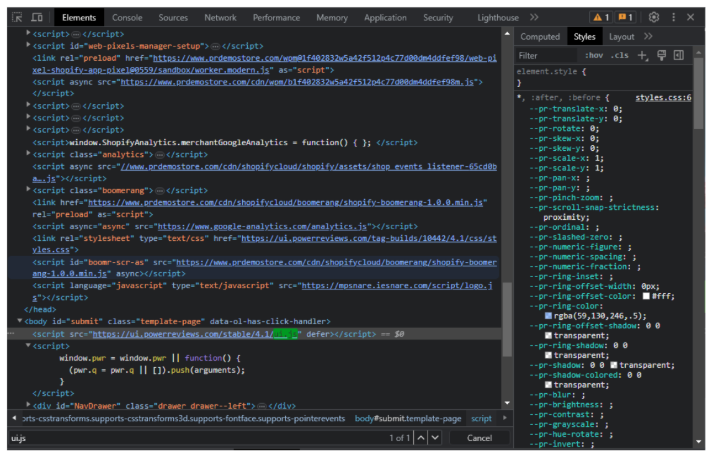Jump to next search result arrow
Image resolution: width=713 pixels, height=457 pixels.
pyautogui.click(x=435, y=438)
